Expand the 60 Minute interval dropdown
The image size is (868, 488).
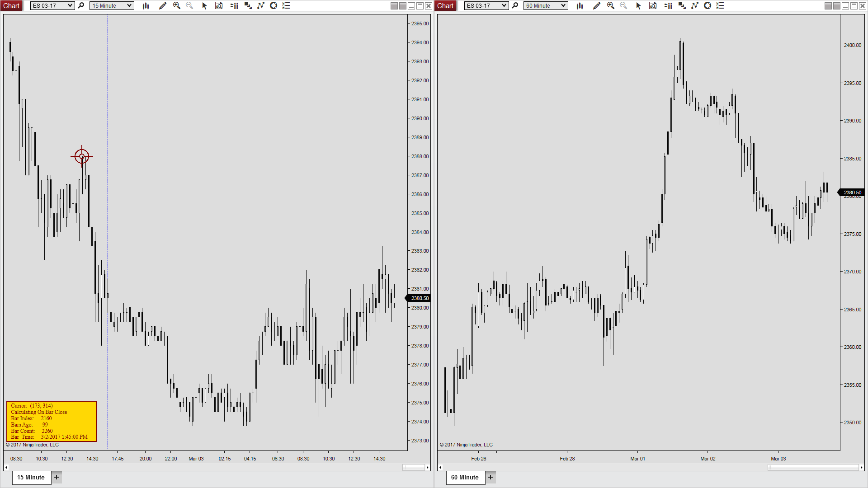(x=563, y=6)
